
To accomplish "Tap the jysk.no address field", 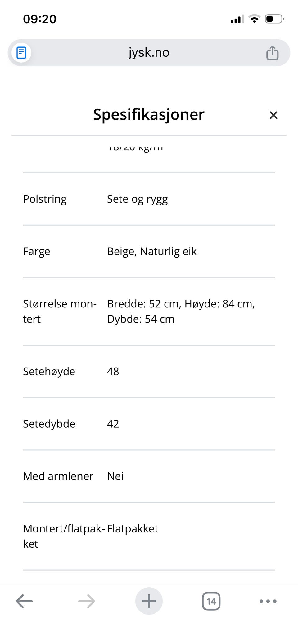I will [149, 53].
